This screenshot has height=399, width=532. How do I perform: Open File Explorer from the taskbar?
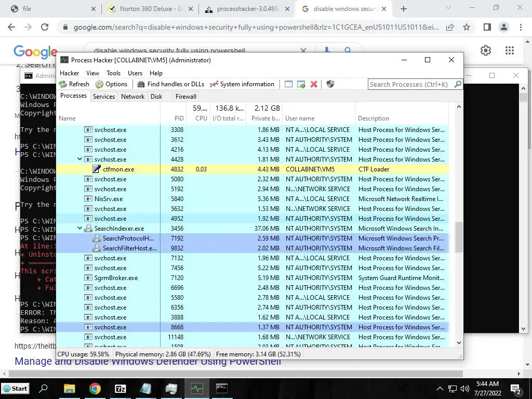[69, 389]
